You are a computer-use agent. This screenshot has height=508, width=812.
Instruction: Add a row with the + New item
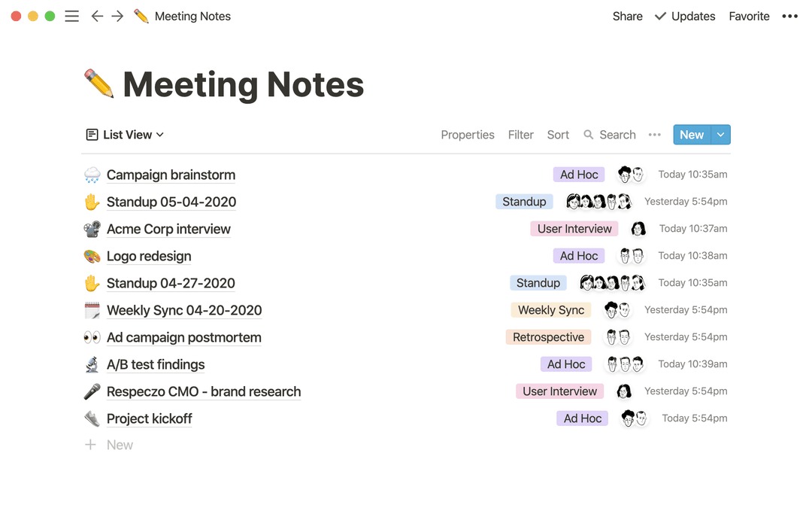[x=109, y=444]
